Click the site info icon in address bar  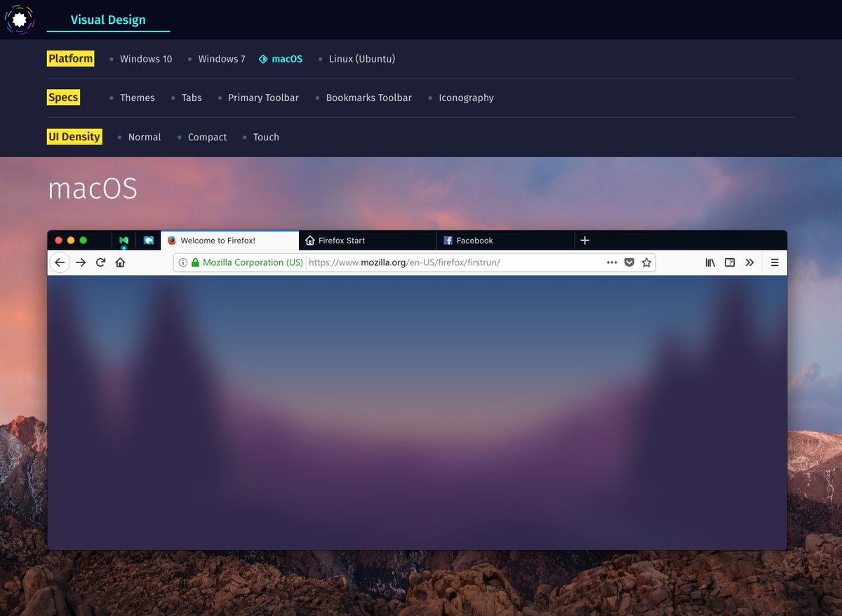(x=183, y=262)
